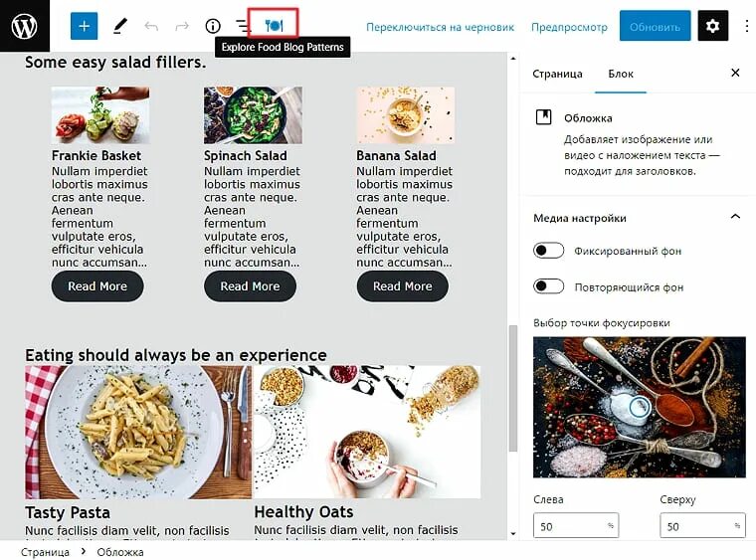Viewport: 756px width, 560px height.
Task: Open the three-dot options menu
Action: (x=747, y=26)
